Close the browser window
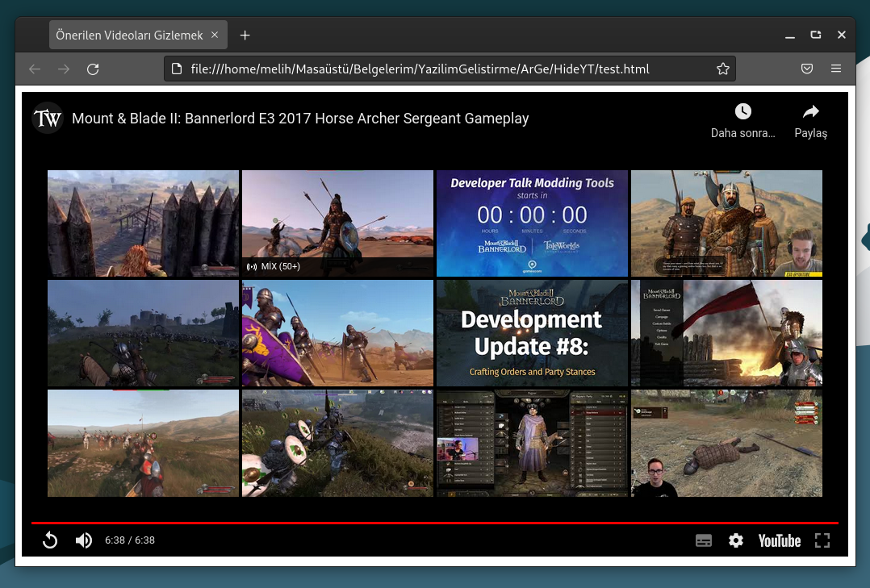The width and height of the screenshot is (870, 588). 841,35
